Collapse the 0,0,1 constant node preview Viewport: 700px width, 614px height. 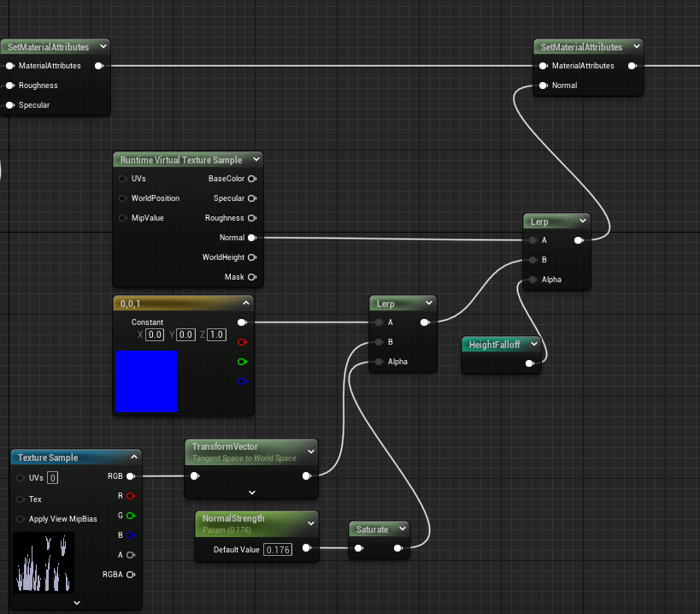(x=246, y=303)
